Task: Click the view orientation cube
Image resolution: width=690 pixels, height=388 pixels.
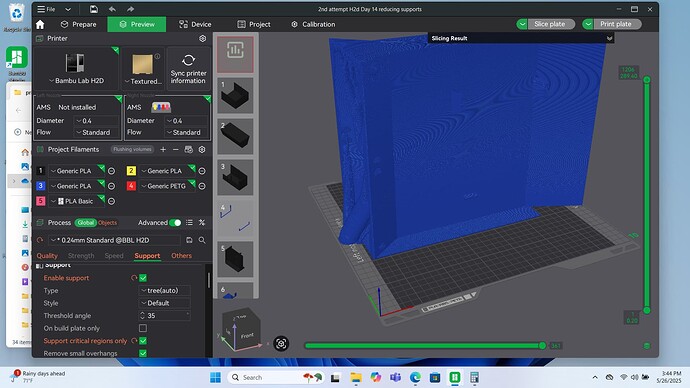Action: 241,329
